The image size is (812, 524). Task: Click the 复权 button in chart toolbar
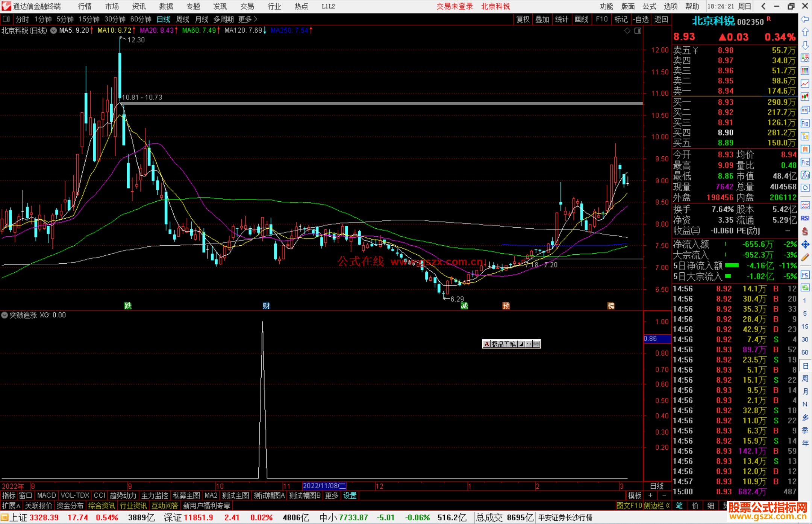pyautogui.click(x=523, y=19)
